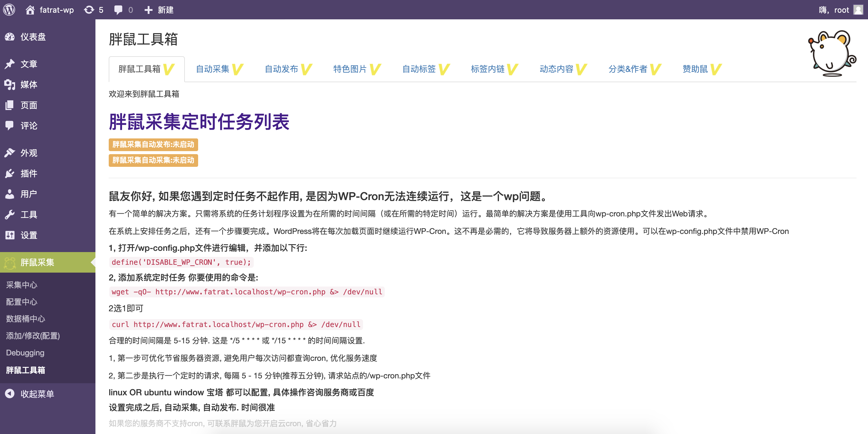Click the 收起菜单 collapse arrow icon
This screenshot has height=434, width=868.
point(10,394)
